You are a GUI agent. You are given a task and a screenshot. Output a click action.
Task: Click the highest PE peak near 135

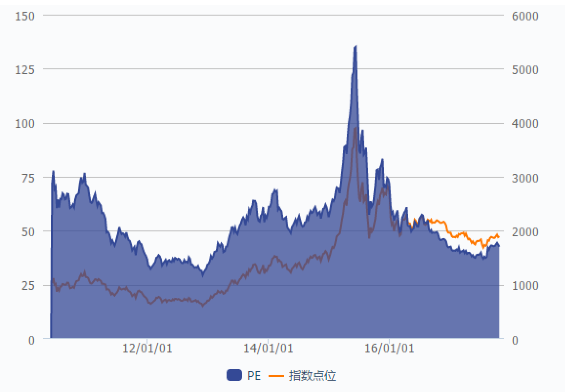[x=356, y=46]
